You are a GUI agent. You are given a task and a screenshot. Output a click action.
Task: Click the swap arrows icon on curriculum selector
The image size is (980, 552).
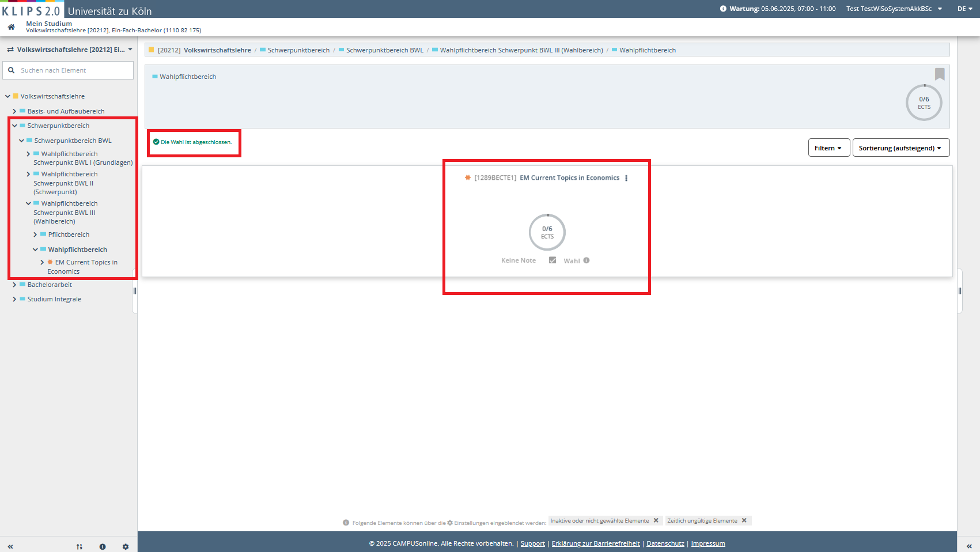click(10, 50)
